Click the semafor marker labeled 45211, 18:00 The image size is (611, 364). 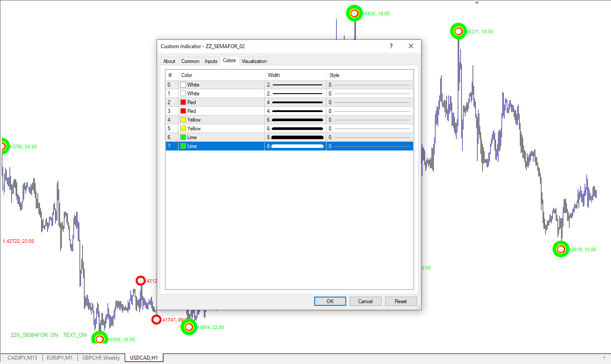458,31
